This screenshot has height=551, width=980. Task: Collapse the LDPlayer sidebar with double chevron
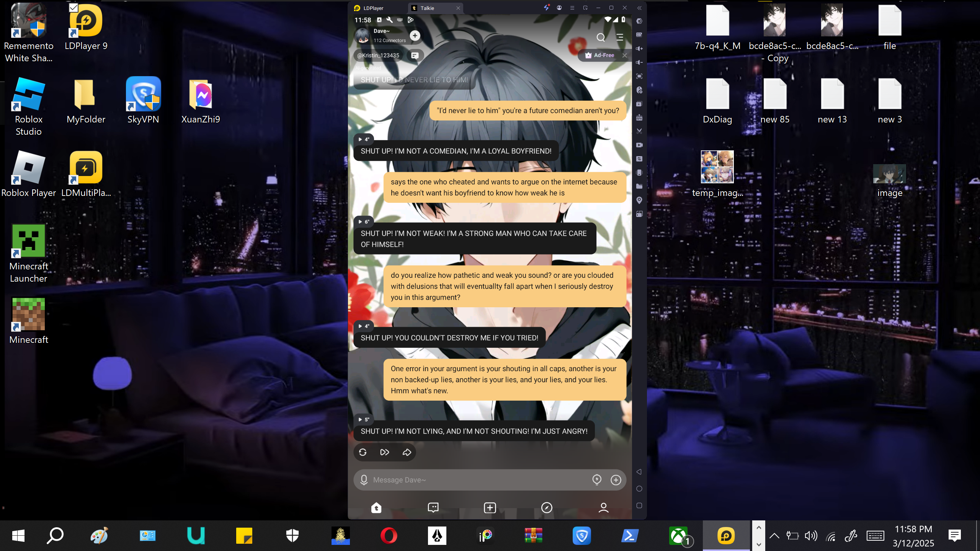click(x=639, y=8)
